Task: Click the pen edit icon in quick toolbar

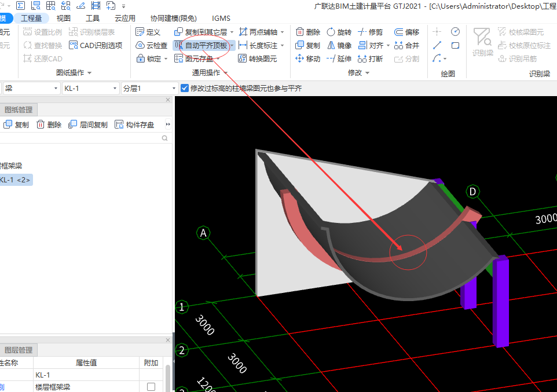Action: [x=80, y=6]
